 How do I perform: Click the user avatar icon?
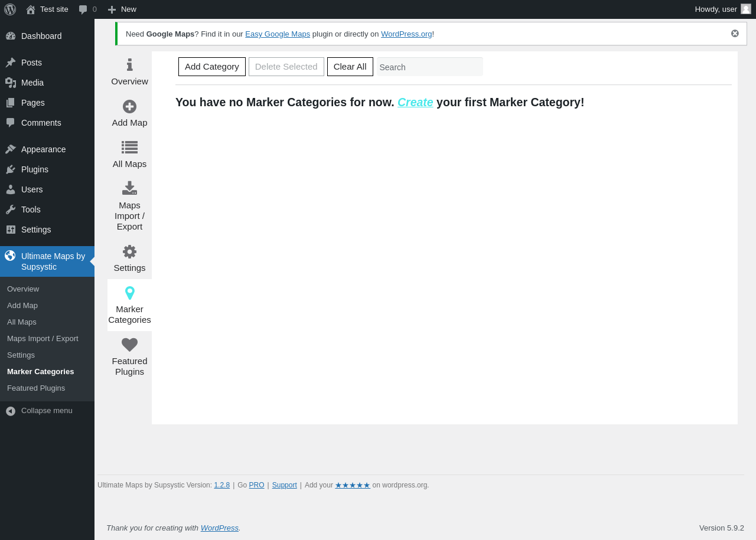click(746, 9)
